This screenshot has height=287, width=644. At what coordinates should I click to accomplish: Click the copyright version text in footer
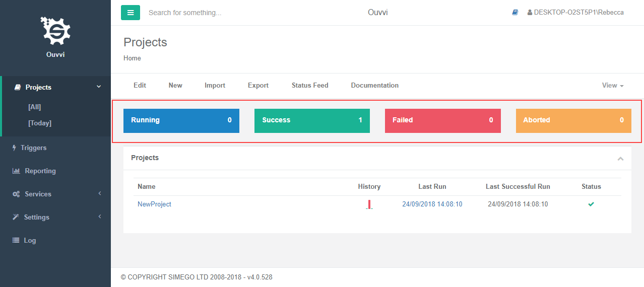(x=197, y=277)
